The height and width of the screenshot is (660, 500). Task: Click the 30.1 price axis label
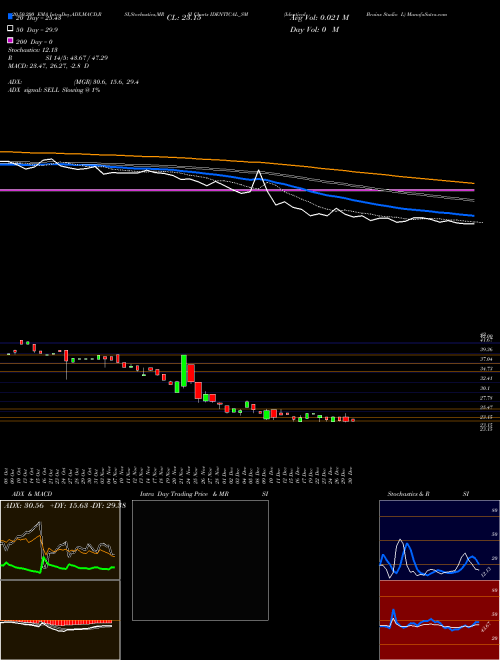(x=486, y=388)
